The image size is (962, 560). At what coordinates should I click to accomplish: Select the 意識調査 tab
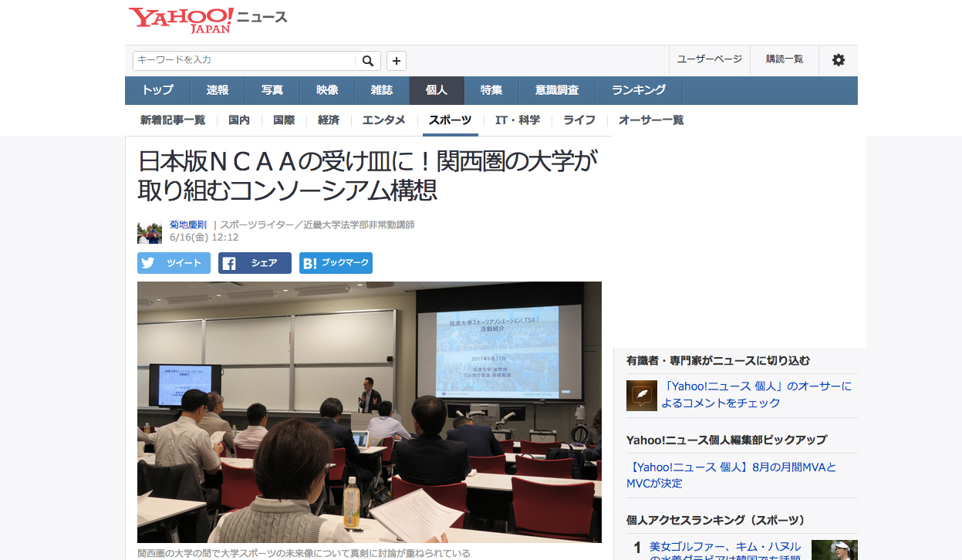click(x=557, y=90)
